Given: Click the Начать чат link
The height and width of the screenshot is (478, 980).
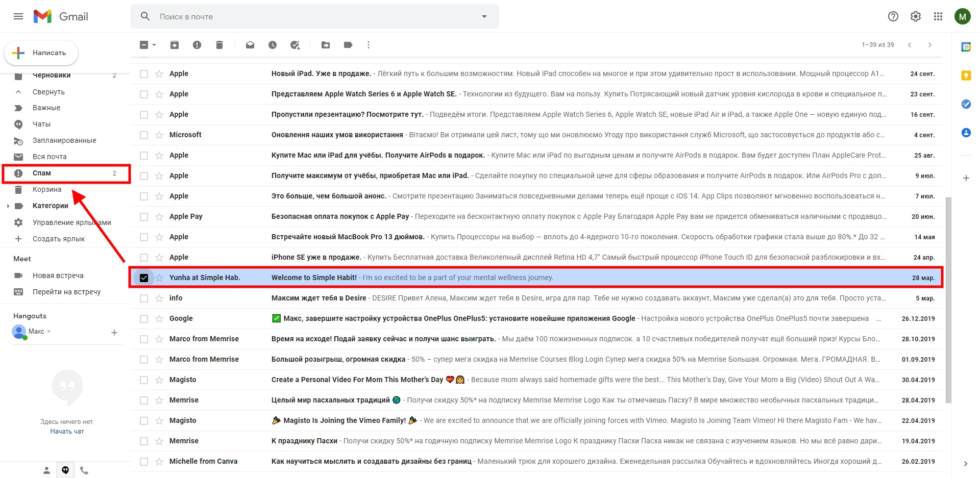Looking at the screenshot, I should click(67, 432).
